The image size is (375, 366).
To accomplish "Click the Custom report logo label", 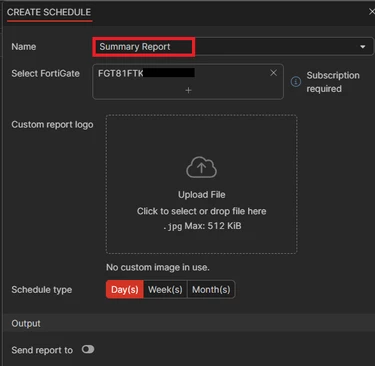I will (x=52, y=125).
